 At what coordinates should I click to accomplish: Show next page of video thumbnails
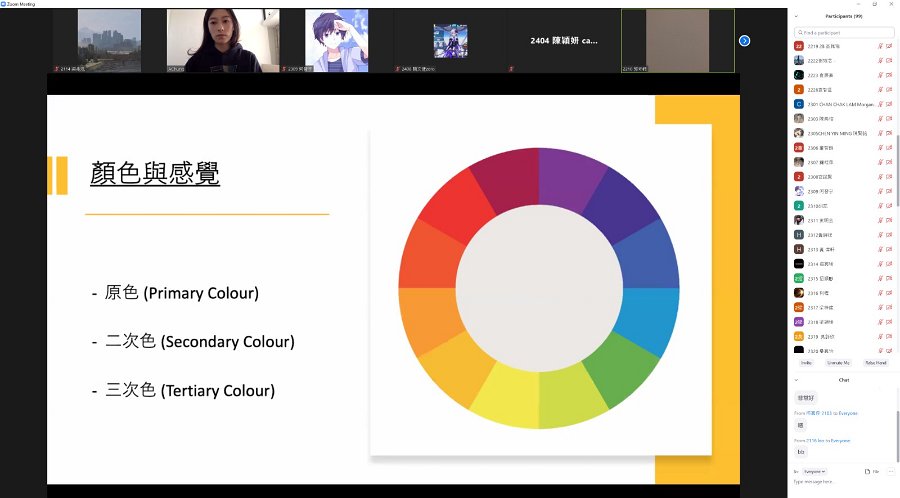coord(744,41)
